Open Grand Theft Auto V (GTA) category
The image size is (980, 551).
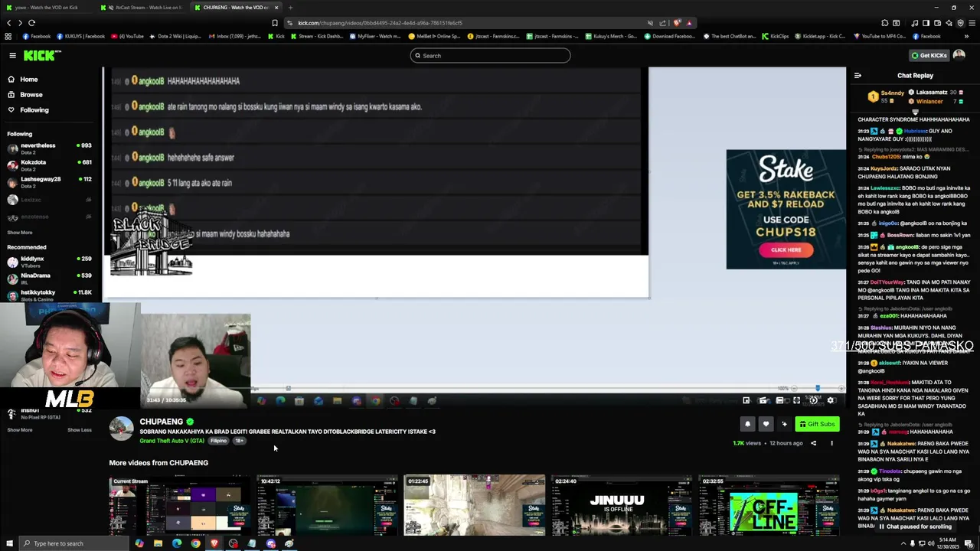tap(171, 441)
